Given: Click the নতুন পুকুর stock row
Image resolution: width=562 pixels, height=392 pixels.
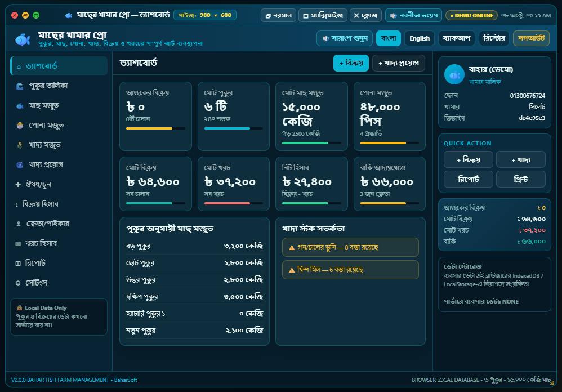Looking at the screenshot, I should coord(195,331).
